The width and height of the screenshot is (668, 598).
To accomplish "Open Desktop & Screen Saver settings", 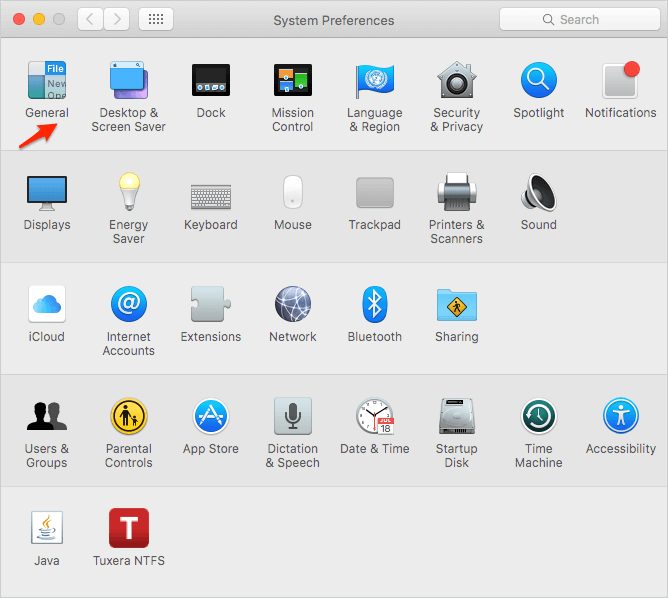I will [x=129, y=80].
